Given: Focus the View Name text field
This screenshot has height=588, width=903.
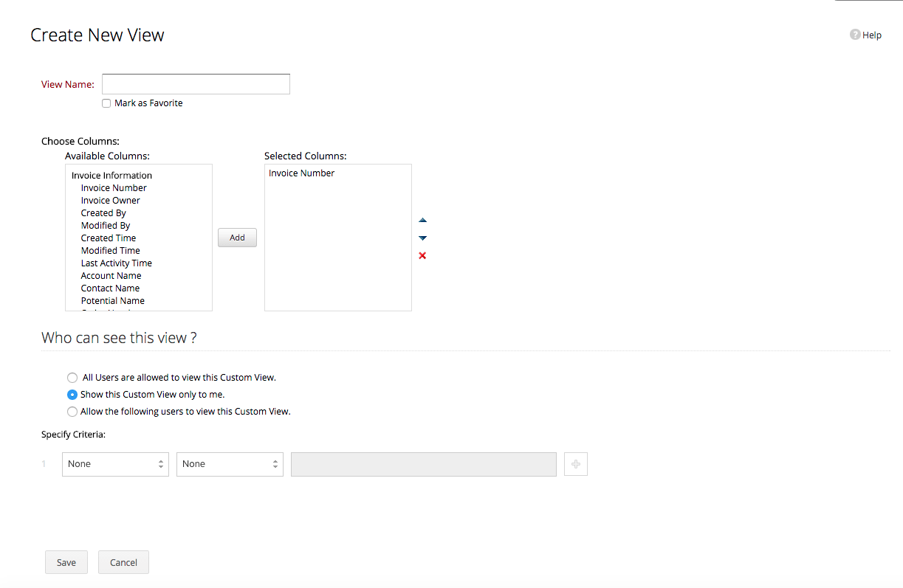Looking at the screenshot, I should click(x=196, y=84).
